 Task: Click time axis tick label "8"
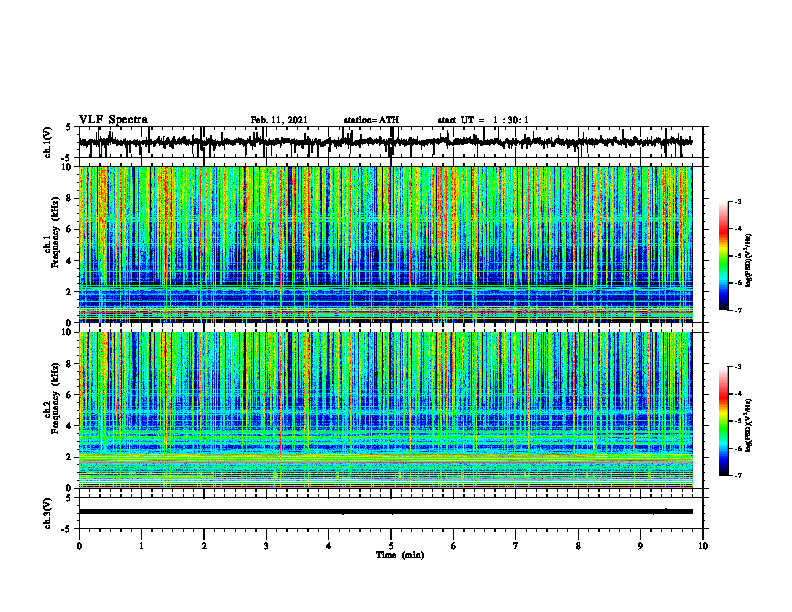tap(578, 546)
